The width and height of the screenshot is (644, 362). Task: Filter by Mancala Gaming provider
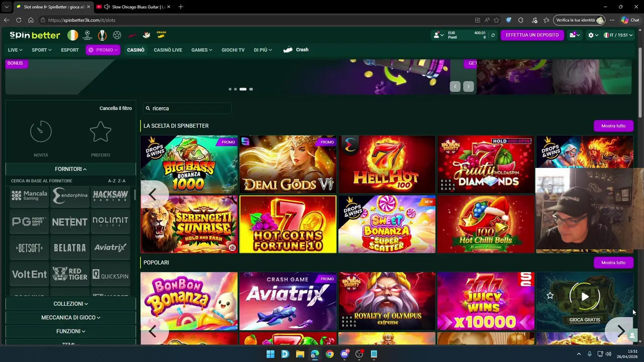click(x=29, y=196)
